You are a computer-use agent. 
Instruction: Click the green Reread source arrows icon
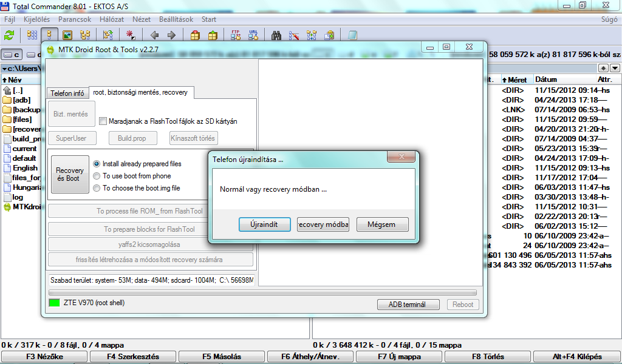coord(9,35)
